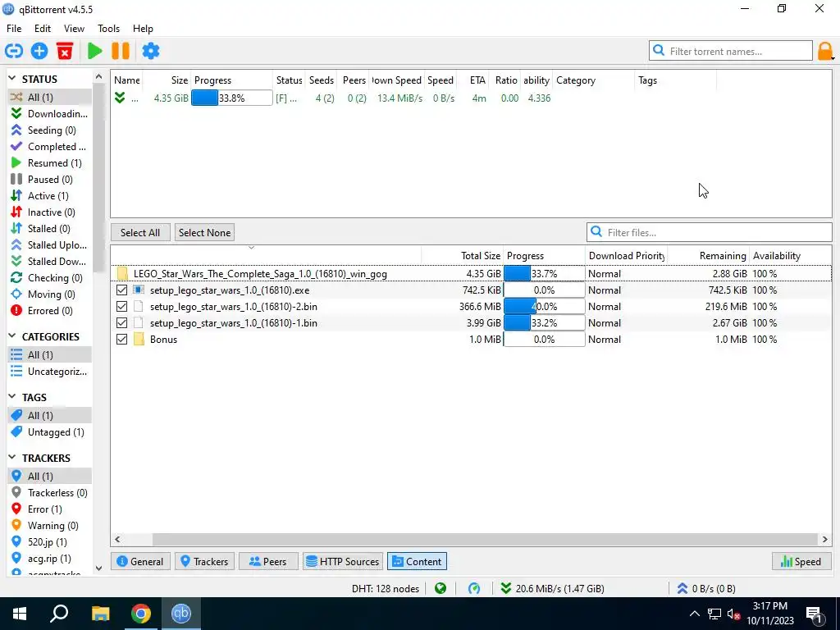Collapse the TRACKERS sidebar section

pos(12,458)
